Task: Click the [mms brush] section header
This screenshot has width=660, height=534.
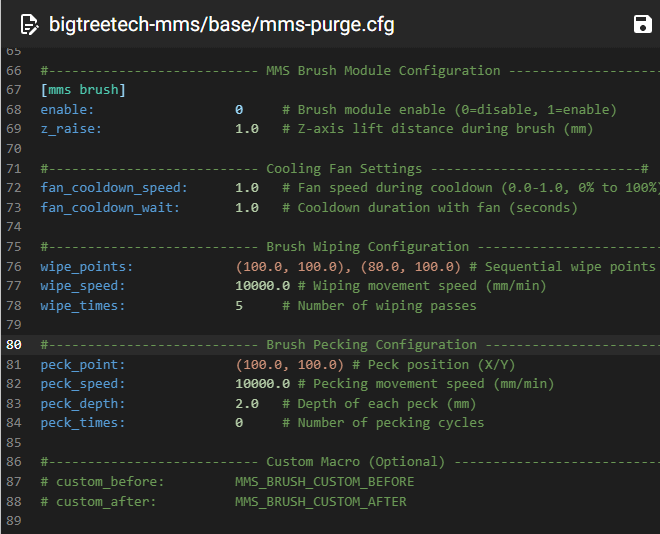Action: 83,90
